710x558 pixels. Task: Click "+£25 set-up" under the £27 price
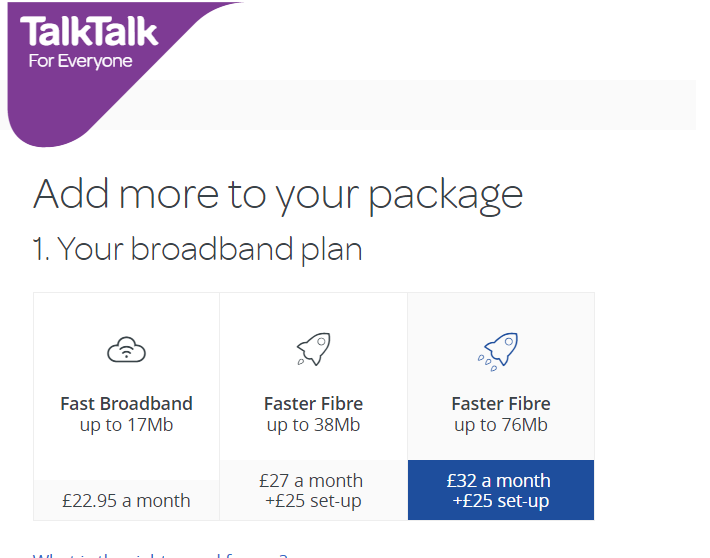coord(313,501)
